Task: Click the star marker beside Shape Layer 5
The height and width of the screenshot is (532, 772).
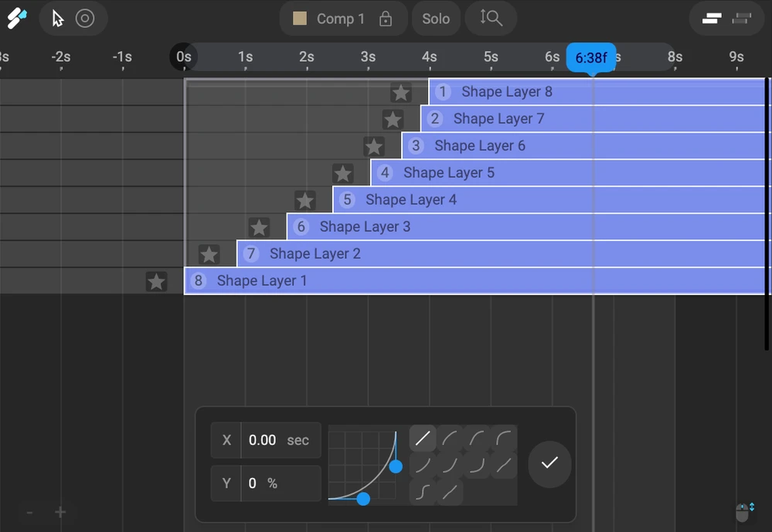Action: click(x=343, y=174)
